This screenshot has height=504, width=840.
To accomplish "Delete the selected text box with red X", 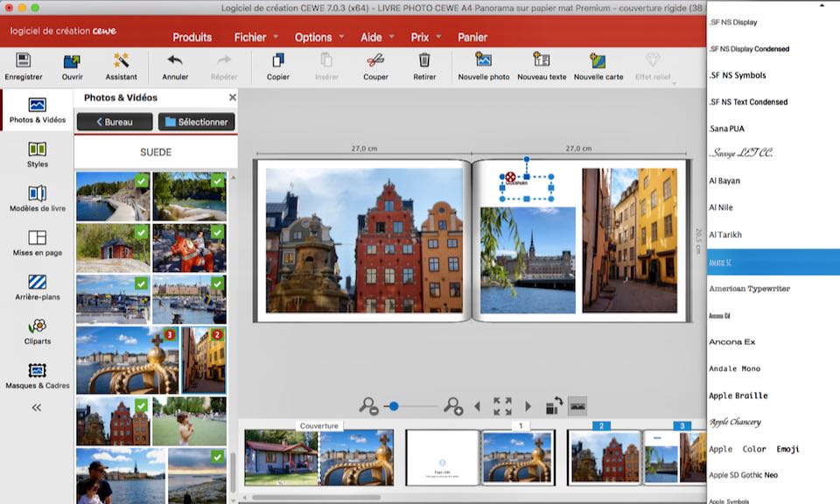I will [x=510, y=176].
